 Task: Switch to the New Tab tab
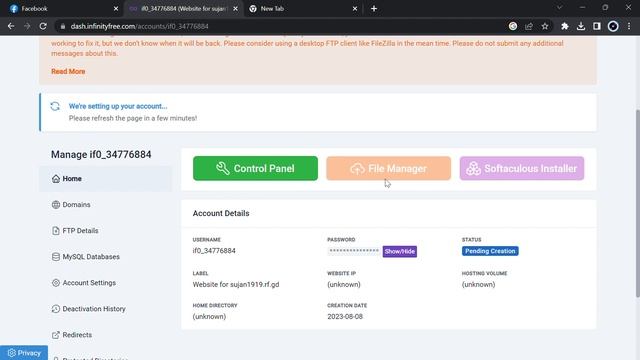click(303, 9)
